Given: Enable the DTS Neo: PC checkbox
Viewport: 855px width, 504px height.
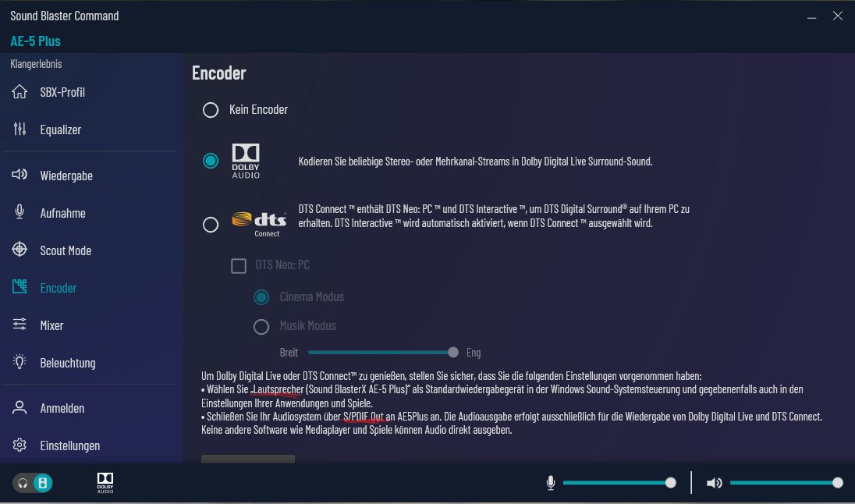Looking at the screenshot, I should click(239, 265).
